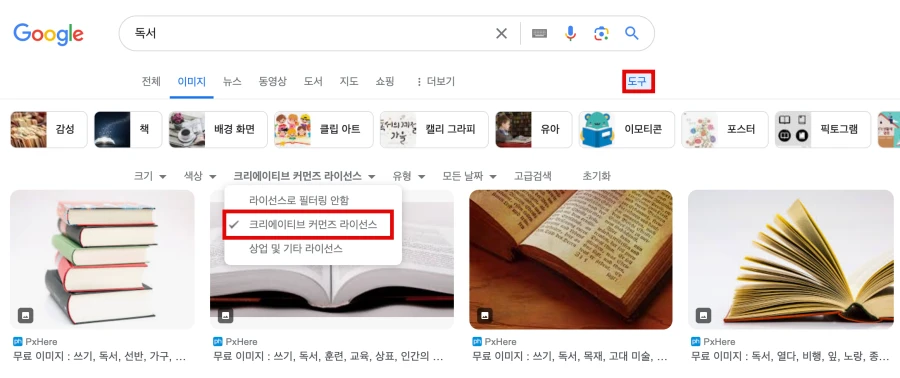Open the stacked books image
900x378 pixels.
102,259
